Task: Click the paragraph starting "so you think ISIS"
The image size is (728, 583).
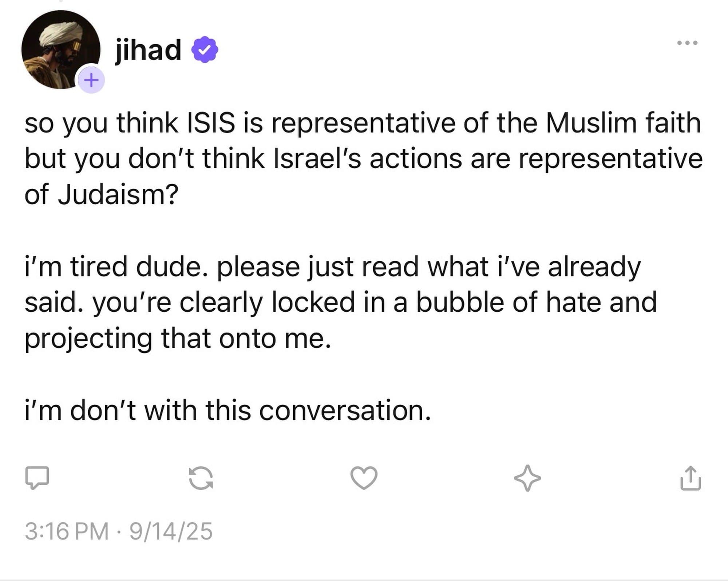Action: click(x=363, y=159)
